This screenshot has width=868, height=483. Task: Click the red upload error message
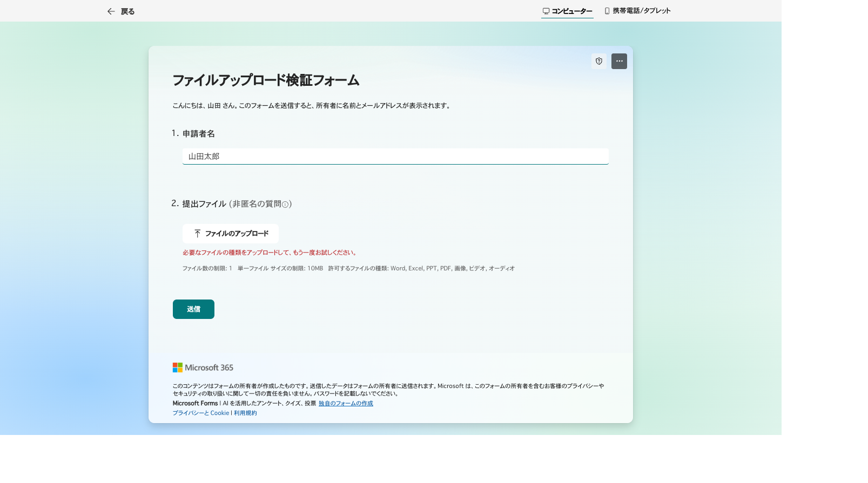(270, 253)
